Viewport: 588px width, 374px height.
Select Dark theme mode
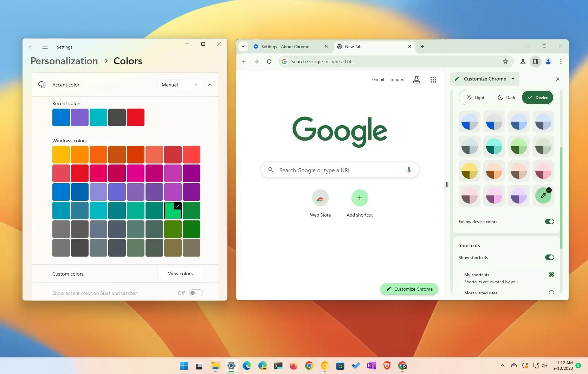506,98
